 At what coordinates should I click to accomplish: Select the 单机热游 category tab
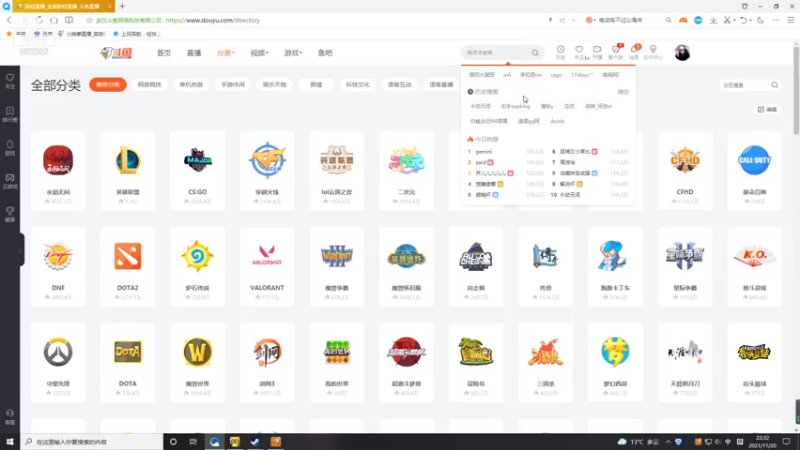[191, 85]
